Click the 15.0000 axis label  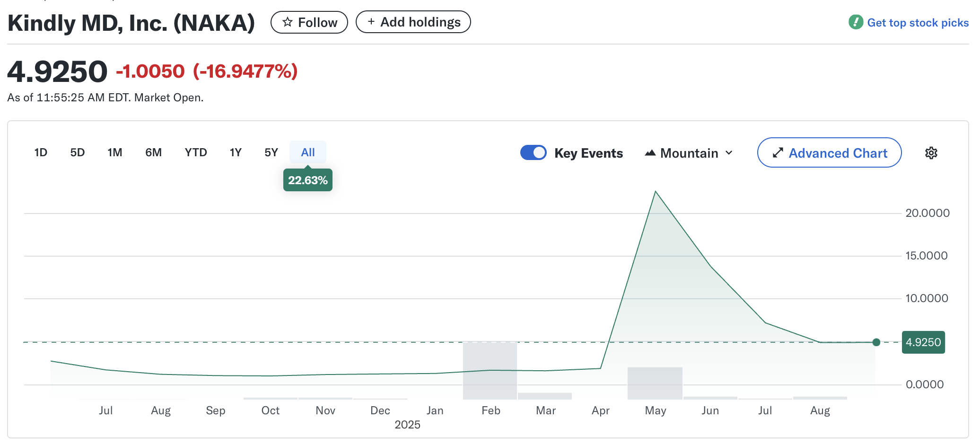(x=926, y=256)
